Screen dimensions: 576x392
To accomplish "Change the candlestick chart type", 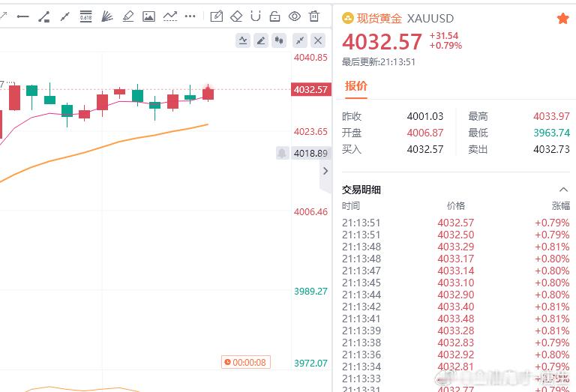I will (x=279, y=40).
